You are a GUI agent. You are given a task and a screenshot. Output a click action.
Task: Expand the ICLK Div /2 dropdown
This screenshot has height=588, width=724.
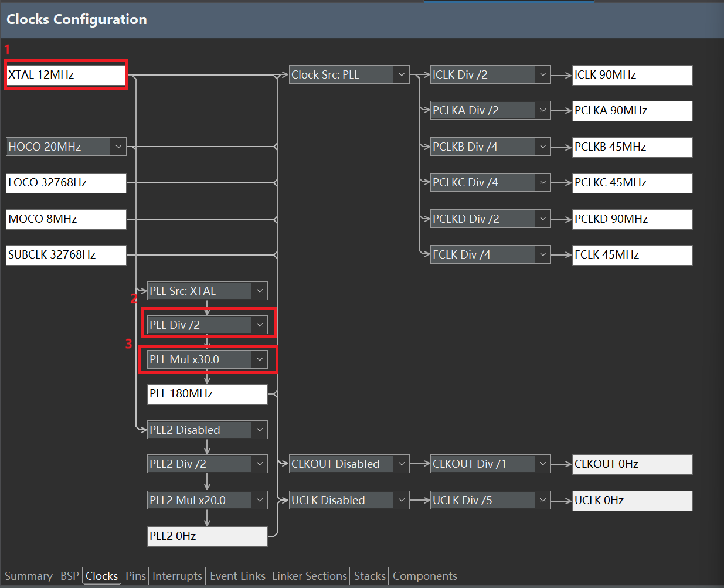490,74
